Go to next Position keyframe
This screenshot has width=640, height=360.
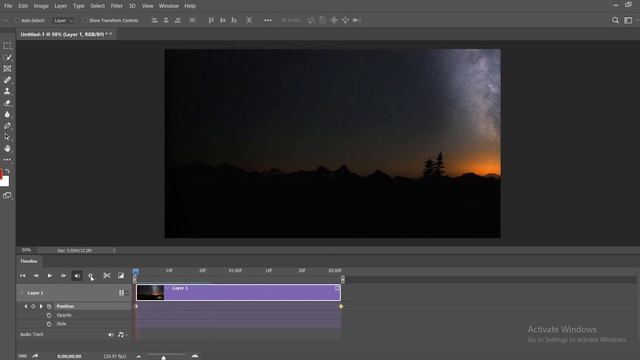point(41,307)
